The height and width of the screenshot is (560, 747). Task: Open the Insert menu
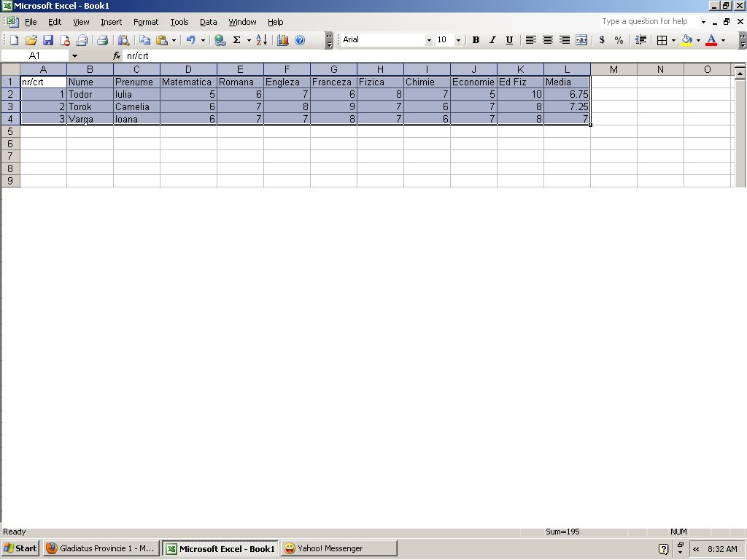click(111, 22)
